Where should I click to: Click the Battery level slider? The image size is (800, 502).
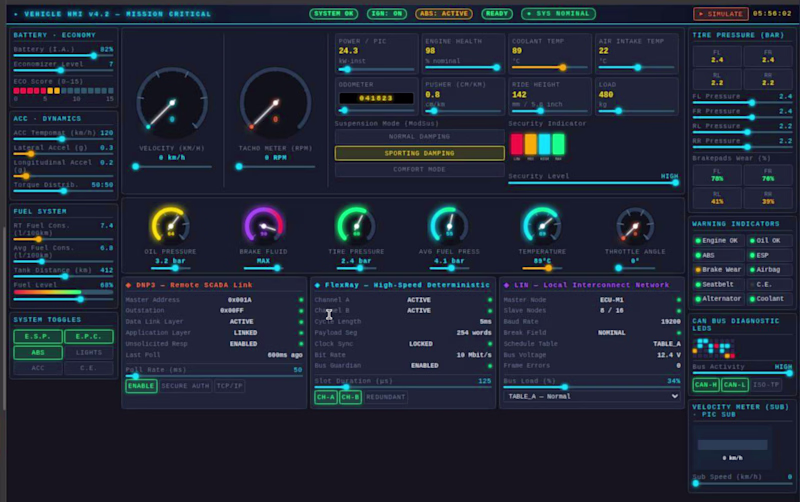(x=63, y=56)
